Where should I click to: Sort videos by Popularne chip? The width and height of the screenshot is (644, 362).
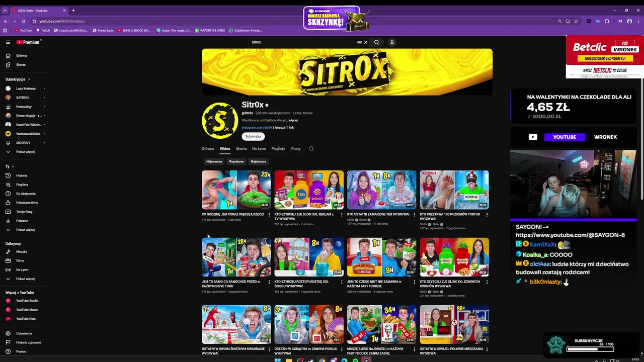(x=236, y=161)
